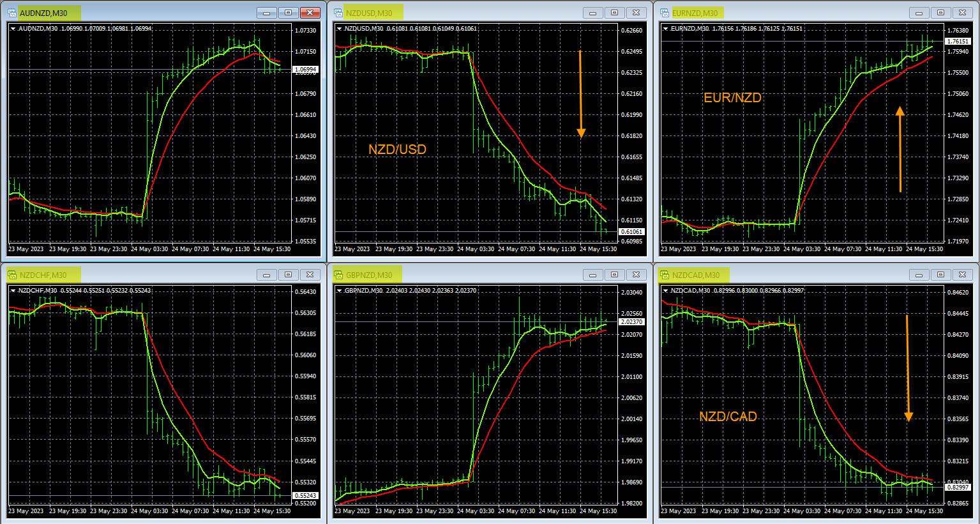
Task: Click the NZDCAD chart window icon
Action: (665, 275)
